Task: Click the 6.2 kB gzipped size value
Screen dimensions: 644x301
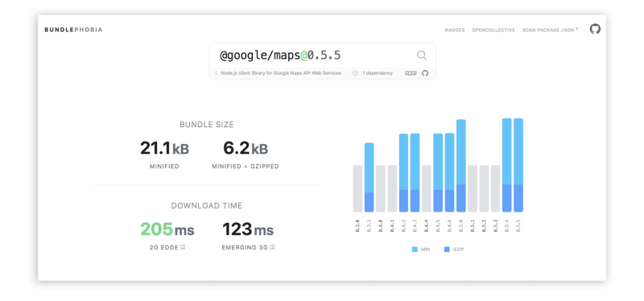Action: click(x=246, y=149)
